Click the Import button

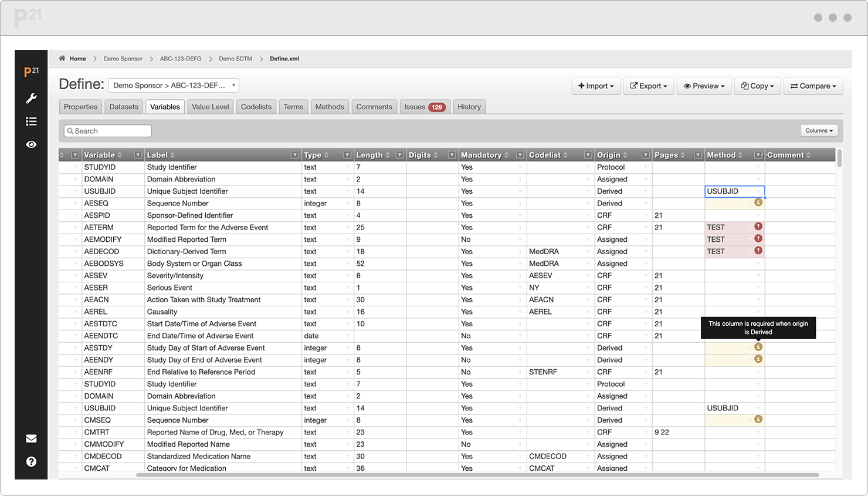[x=596, y=86]
